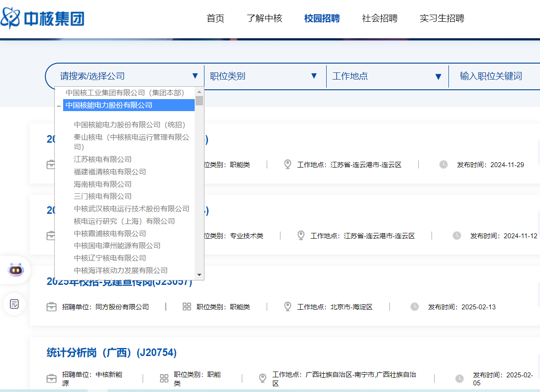Image resolution: width=540 pixels, height=392 pixels.
Task: Click the company list scrollbar down arrow
Action: (x=199, y=275)
